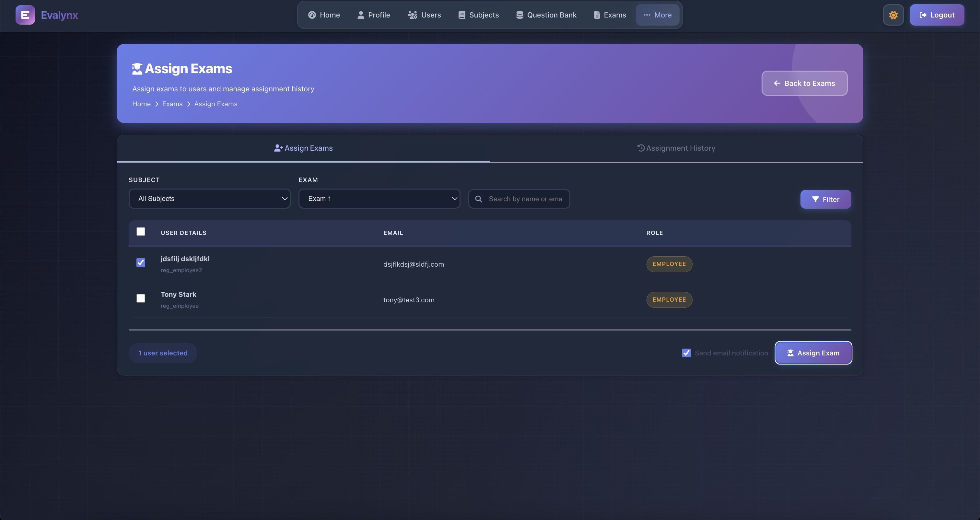Open Users via group icon

point(413,15)
